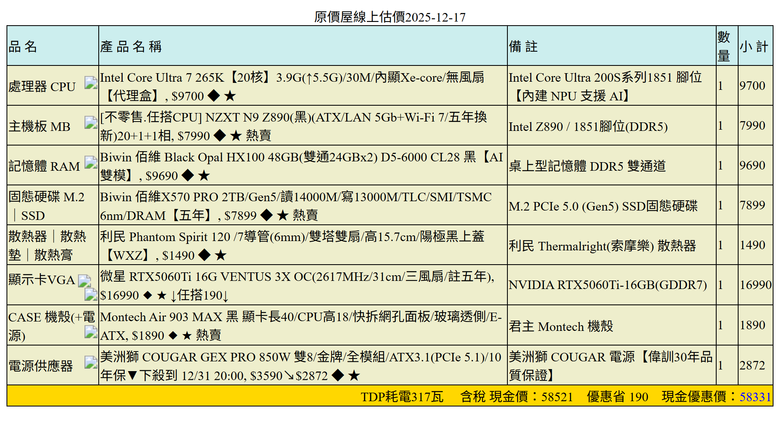Click the Montech Air 903 MAX product text
Screen dimensions: 780x439
[301, 326]
